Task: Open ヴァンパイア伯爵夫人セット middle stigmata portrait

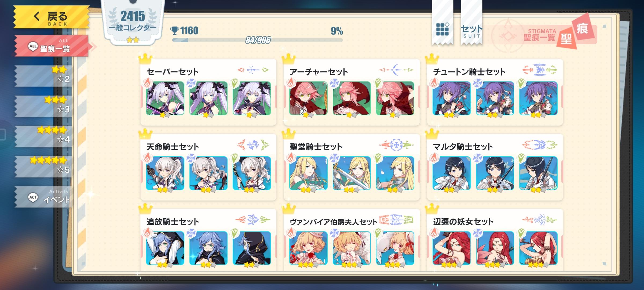Action: 352,248
